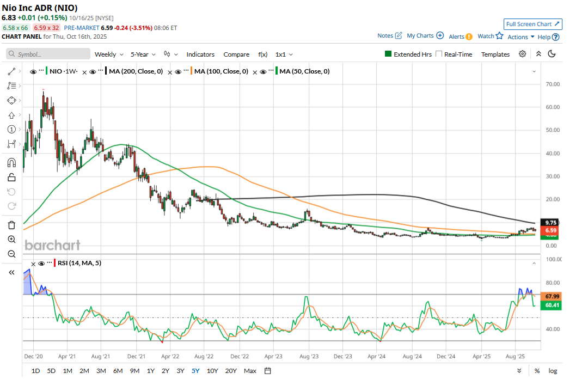The height and width of the screenshot is (385, 588).
Task: Toggle percent scale mode
Action: pyautogui.click(x=537, y=371)
